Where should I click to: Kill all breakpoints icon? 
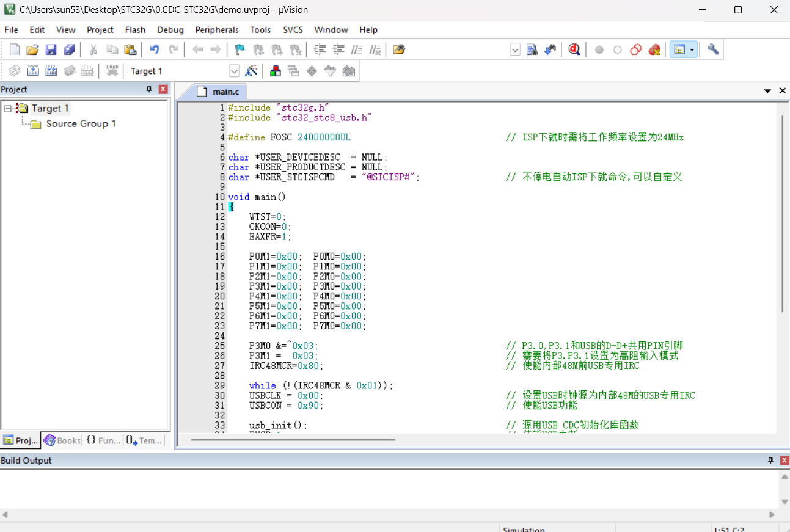click(x=654, y=49)
